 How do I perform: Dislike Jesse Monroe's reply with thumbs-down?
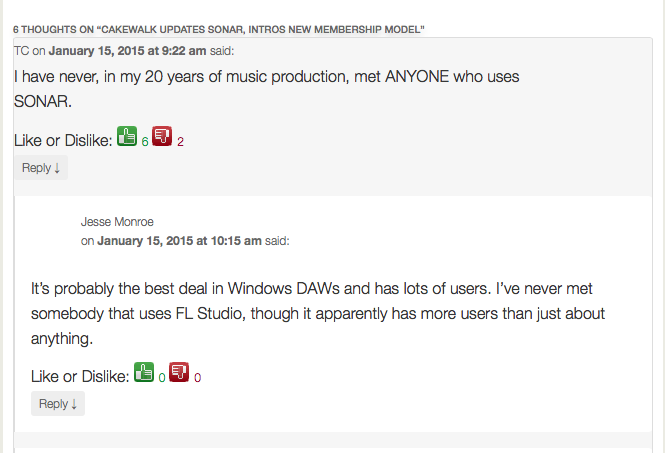coord(179,372)
